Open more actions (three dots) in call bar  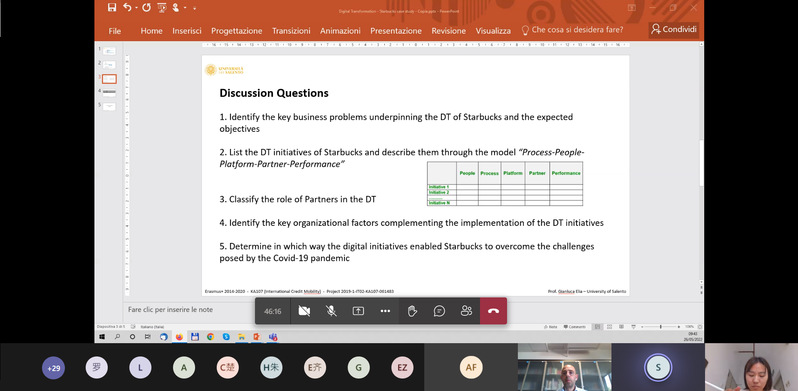tap(385, 311)
